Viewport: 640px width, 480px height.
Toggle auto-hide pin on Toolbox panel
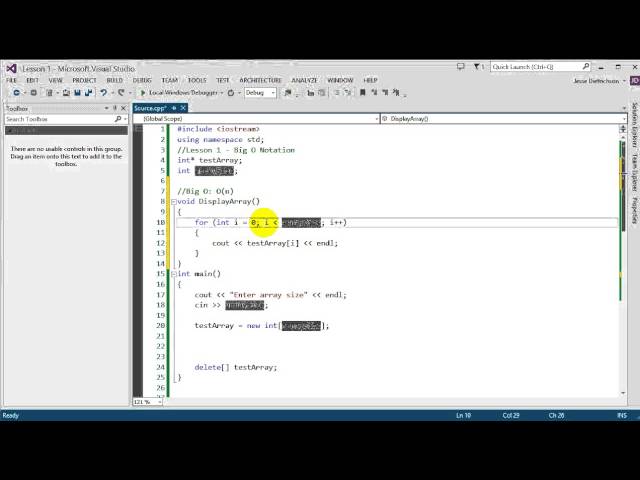115,108
